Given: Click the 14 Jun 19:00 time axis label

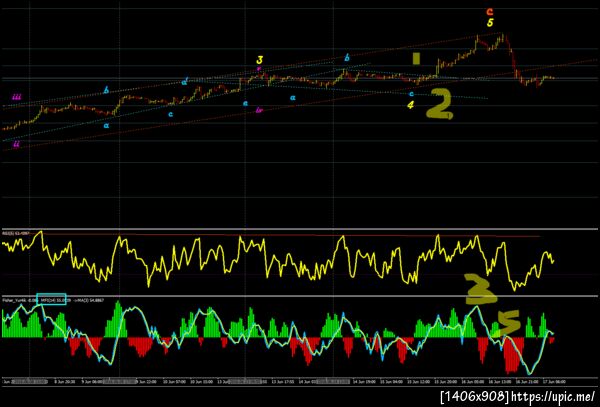Looking at the screenshot, I should [x=364, y=382].
